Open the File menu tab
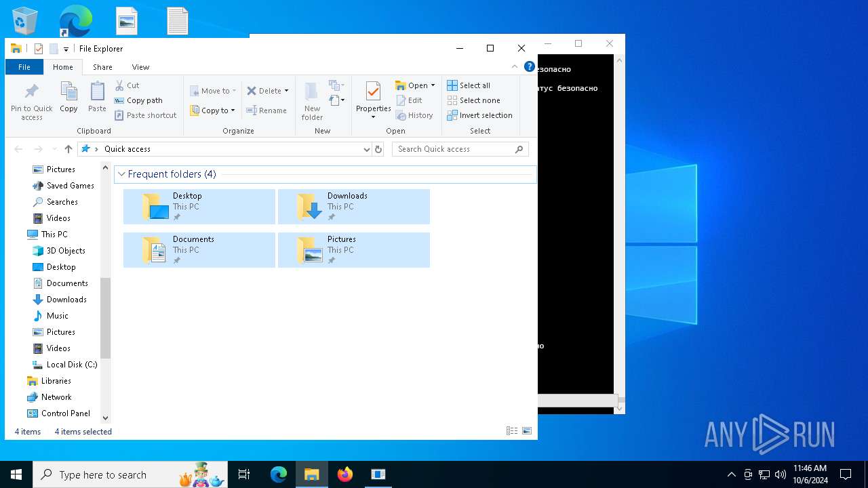Viewport: 868px width, 488px height. tap(24, 67)
